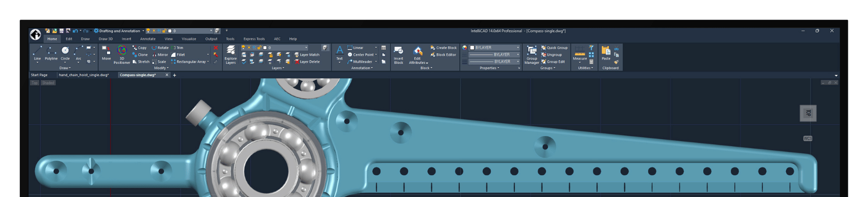Open the Annotate ribbon tab
Image resolution: width=868 pixels, height=197 pixels.
(x=148, y=39)
